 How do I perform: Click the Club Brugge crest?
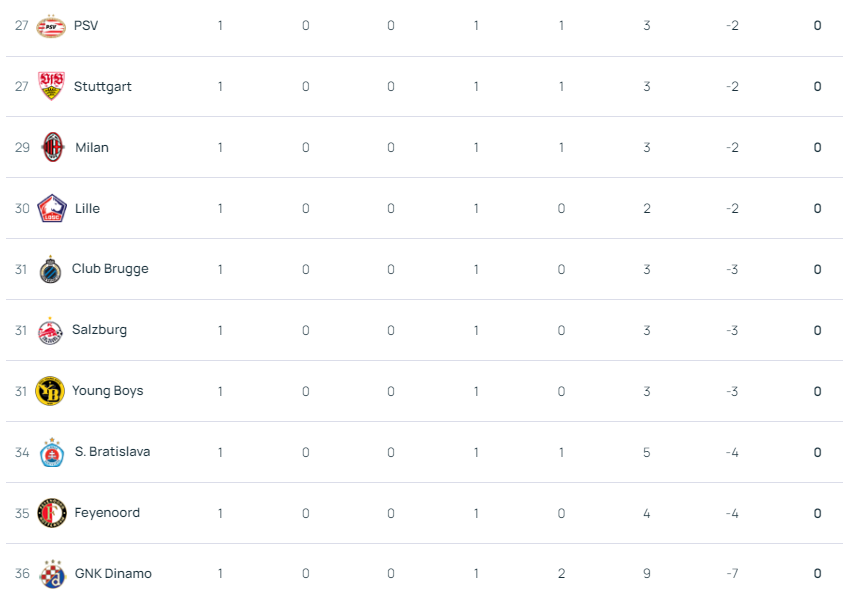(51, 269)
